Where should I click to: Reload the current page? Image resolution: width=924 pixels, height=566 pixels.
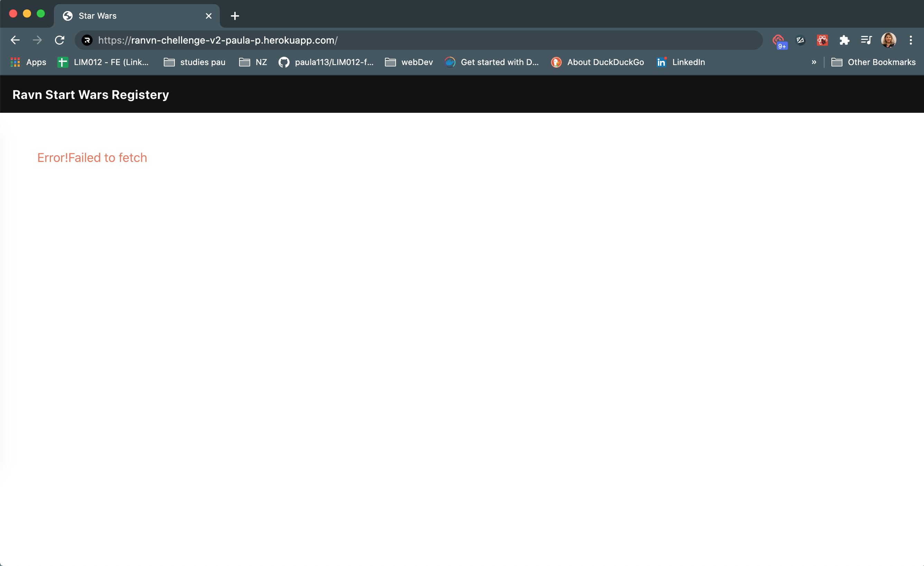[x=60, y=40]
